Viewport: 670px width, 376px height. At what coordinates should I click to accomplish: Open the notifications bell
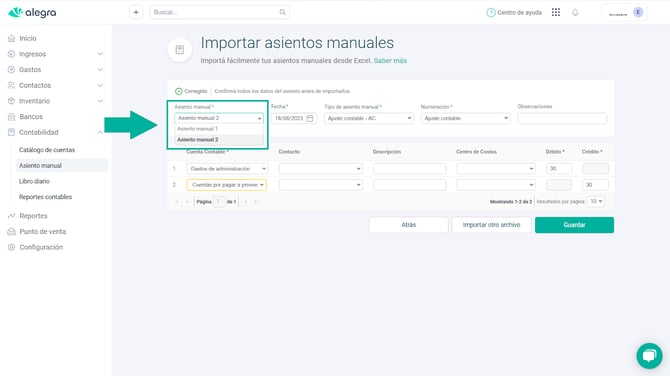tap(575, 12)
